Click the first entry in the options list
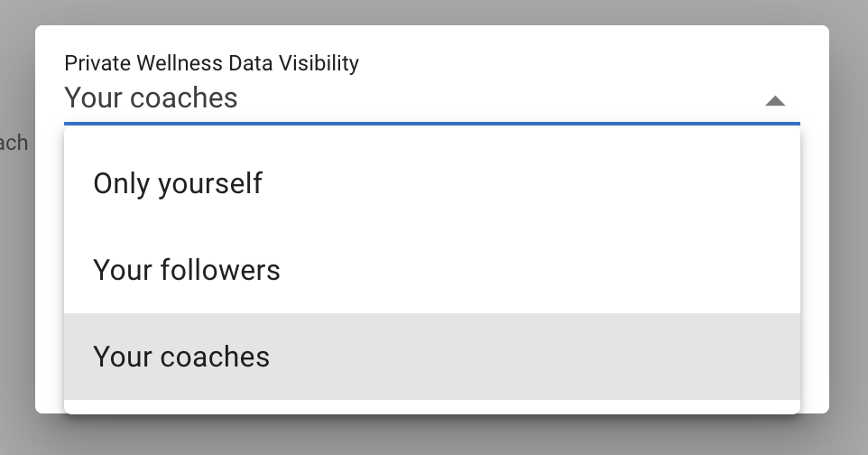Image resolution: width=868 pixels, height=455 pixels. [431, 183]
